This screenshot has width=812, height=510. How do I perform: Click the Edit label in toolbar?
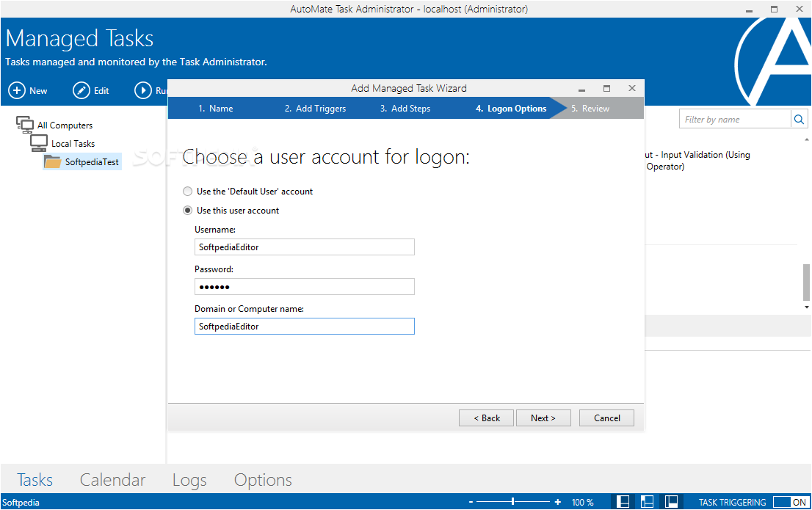coord(101,91)
